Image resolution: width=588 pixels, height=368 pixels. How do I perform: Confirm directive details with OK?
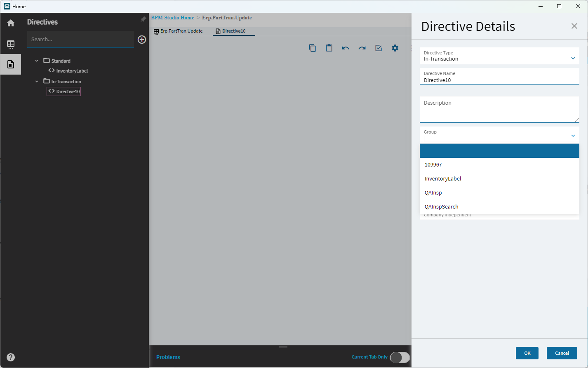(x=527, y=353)
